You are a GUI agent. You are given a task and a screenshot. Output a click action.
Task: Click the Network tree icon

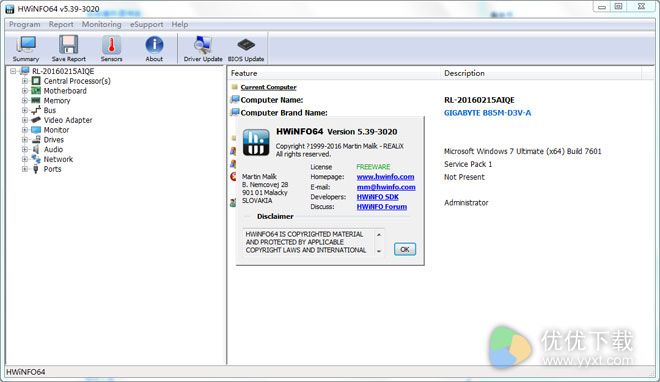(36, 159)
